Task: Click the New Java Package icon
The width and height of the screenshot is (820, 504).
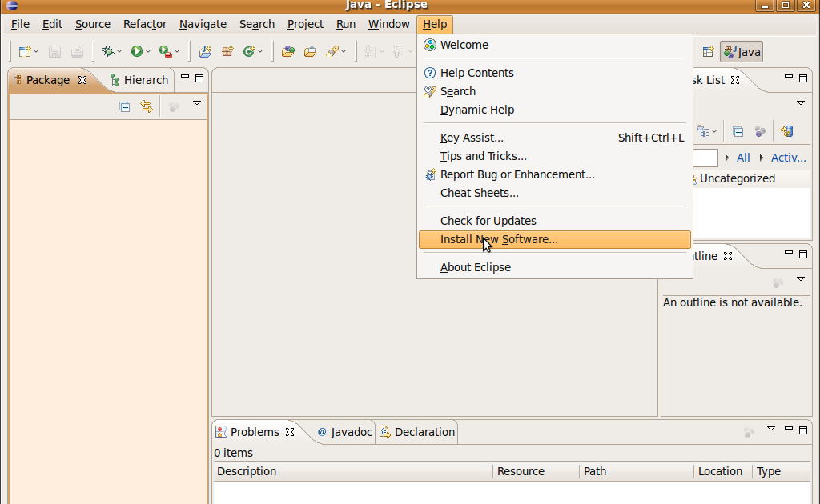Action: tap(227, 51)
